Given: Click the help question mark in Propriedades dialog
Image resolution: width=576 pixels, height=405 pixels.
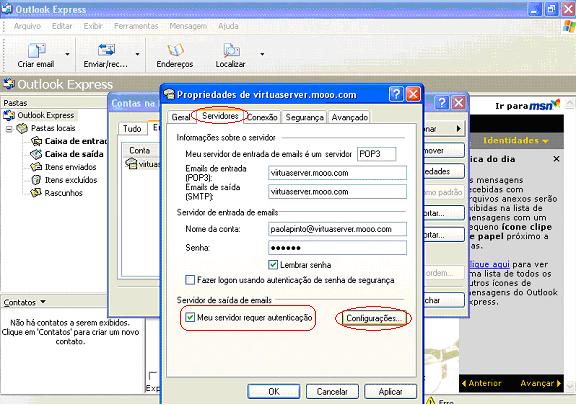Looking at the screenshot, I should [396, 94].
